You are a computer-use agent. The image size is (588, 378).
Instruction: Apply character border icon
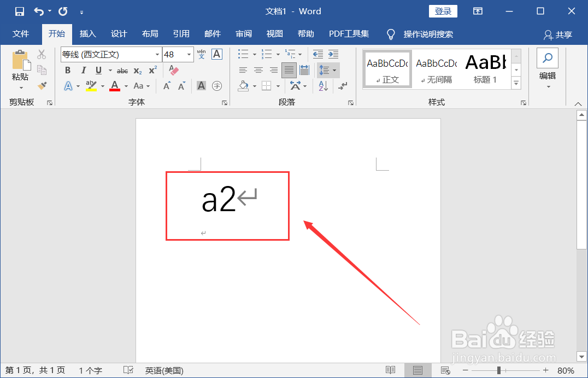[x=217, y=54]
